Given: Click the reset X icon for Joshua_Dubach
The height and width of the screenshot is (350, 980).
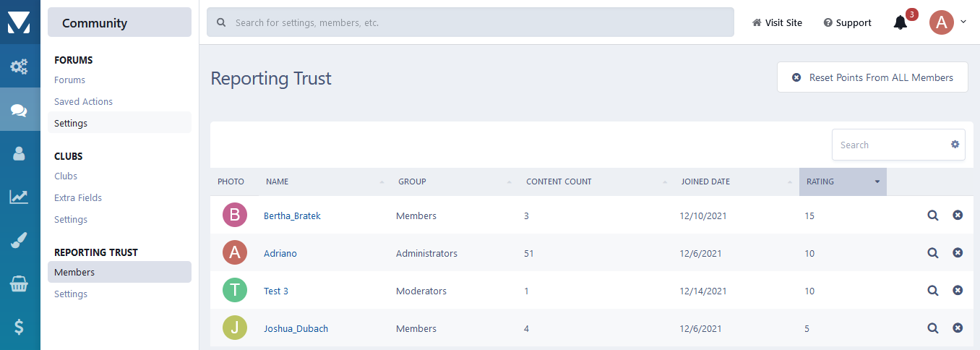Looking at the screenshot, I should click(958, 328).
